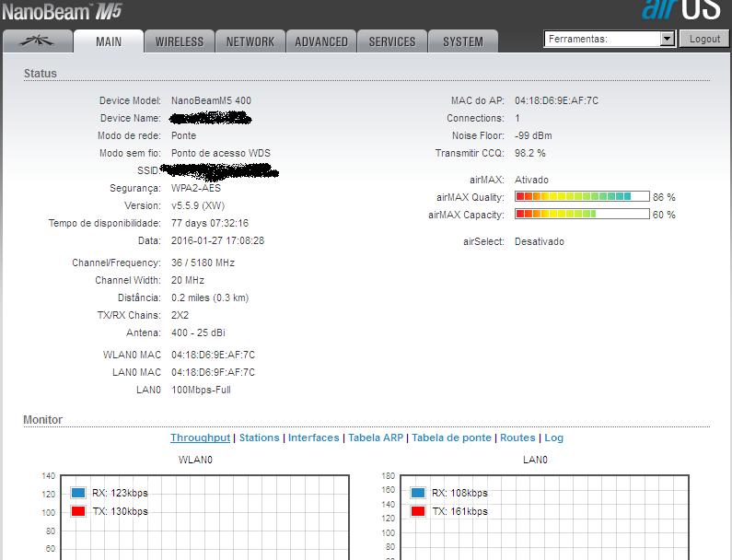
Task: Expand the Ferramentas dropdown arrow
Action: click(668, 39)
